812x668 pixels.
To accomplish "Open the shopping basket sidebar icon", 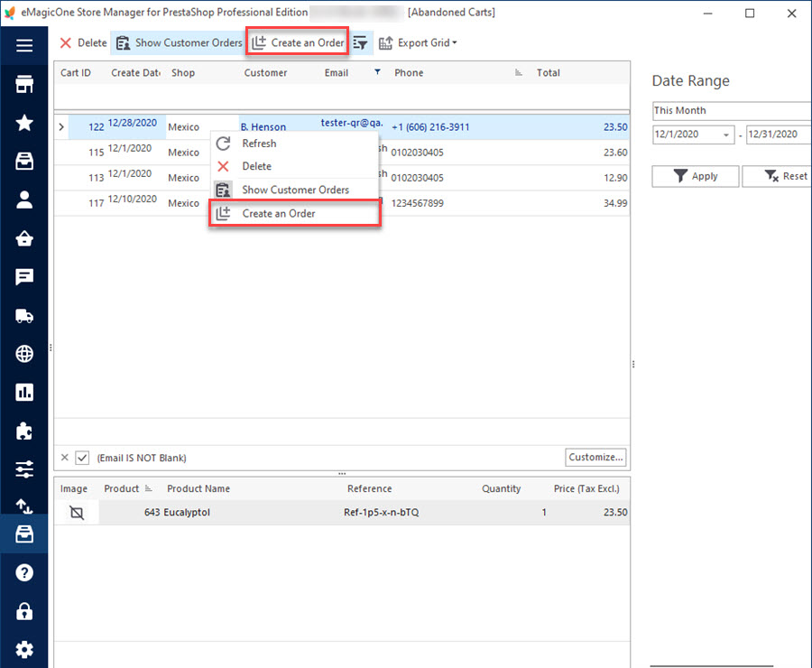I will click(x=23, y=238).
